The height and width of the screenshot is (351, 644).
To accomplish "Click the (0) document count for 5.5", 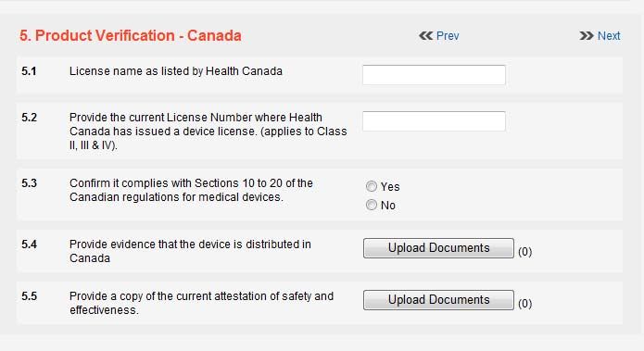I will click(x=524, y=304).
